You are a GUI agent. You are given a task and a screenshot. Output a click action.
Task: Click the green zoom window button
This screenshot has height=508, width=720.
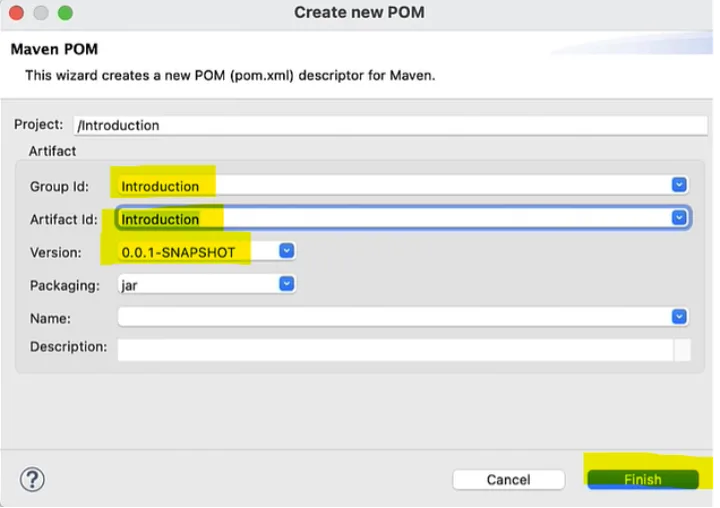pyautogui.click(x=65, y=13)
